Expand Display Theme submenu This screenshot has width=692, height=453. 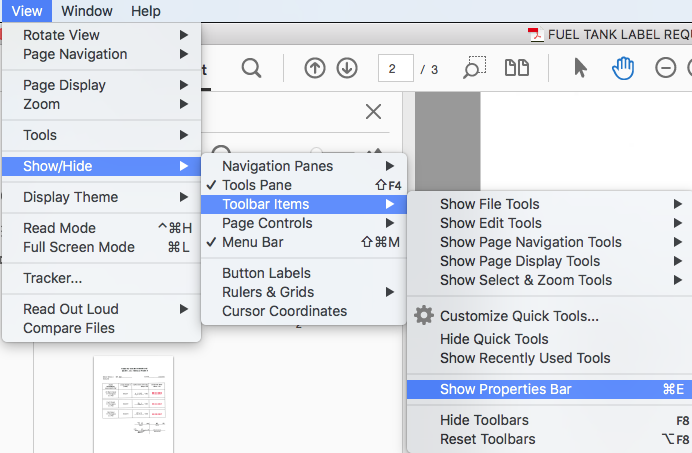tap(102, 196)
